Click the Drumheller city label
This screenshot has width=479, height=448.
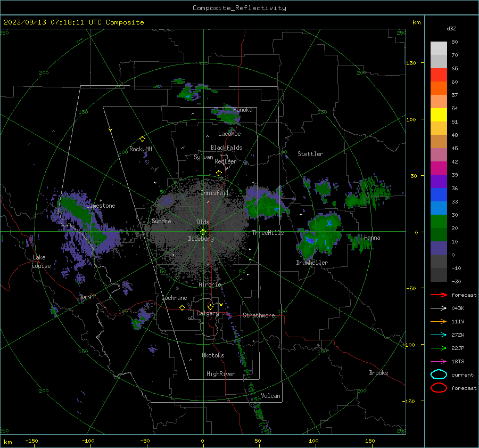[312, 263]
